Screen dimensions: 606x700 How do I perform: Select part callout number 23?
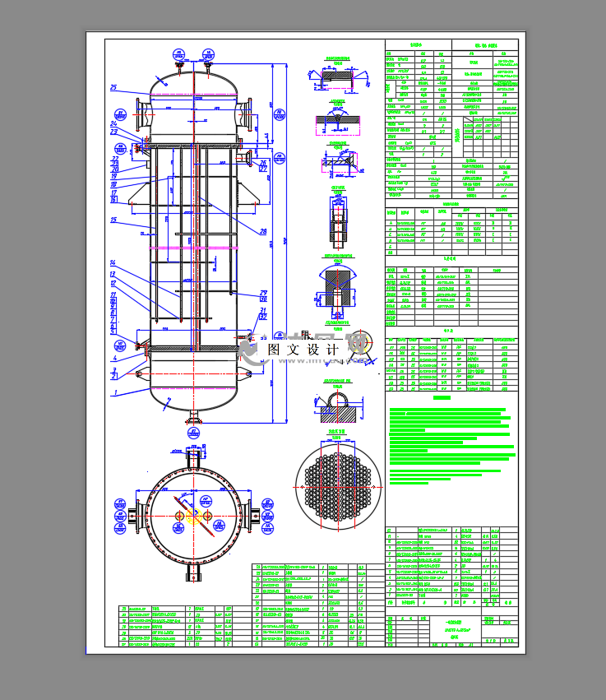tap(113, 132)
